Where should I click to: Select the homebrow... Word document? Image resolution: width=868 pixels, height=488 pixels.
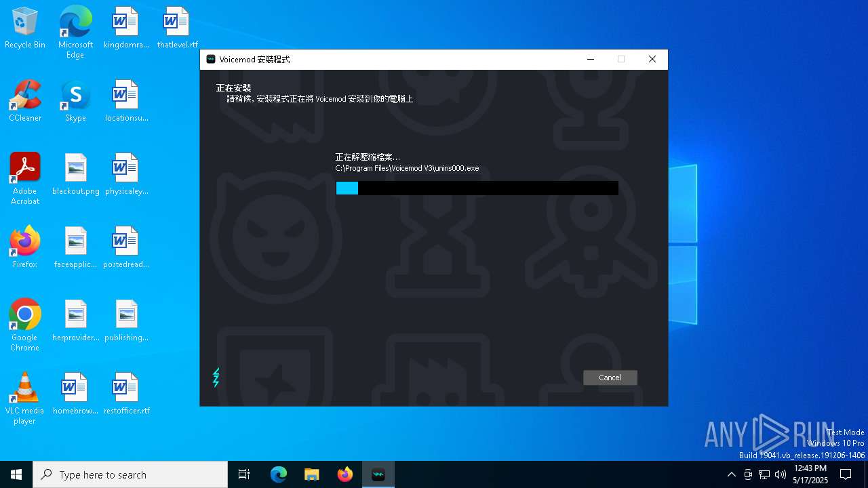(x=75, y=394)
